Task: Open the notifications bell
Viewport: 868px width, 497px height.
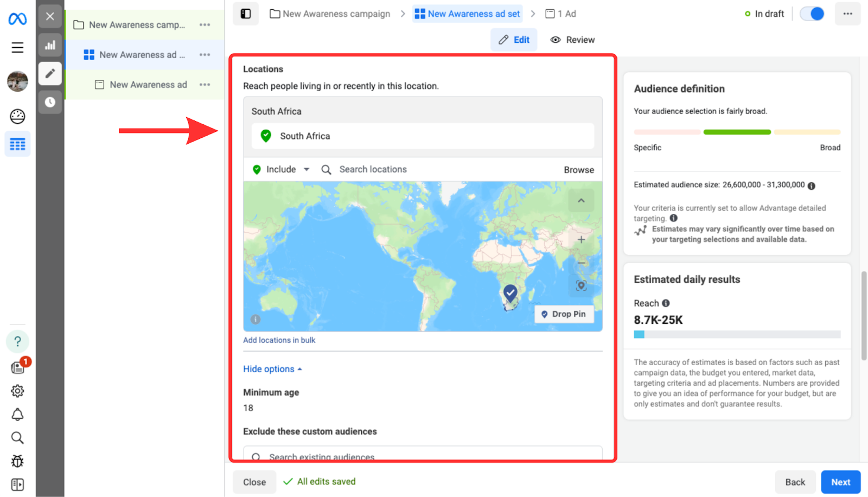Action: tap(17, 415)
